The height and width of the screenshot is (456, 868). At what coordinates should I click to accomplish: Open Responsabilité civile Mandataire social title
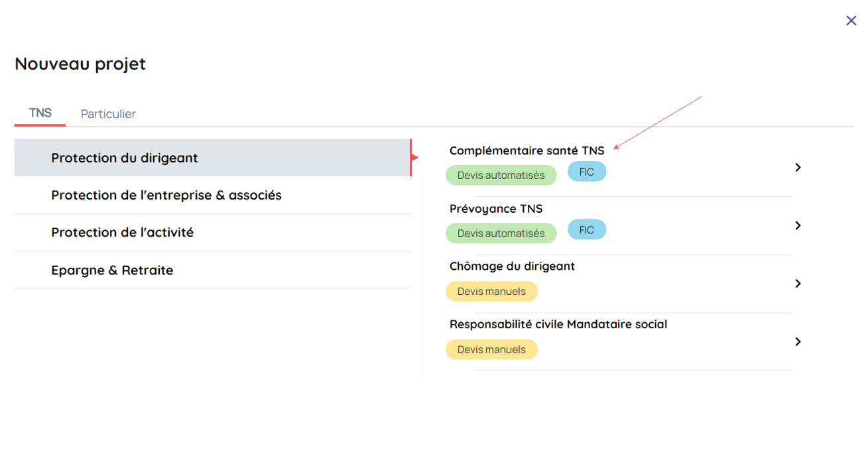click(558, 324)
